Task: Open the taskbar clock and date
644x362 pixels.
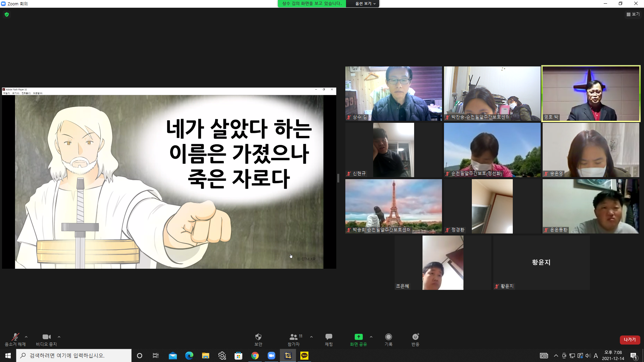Action: point(613,356)
